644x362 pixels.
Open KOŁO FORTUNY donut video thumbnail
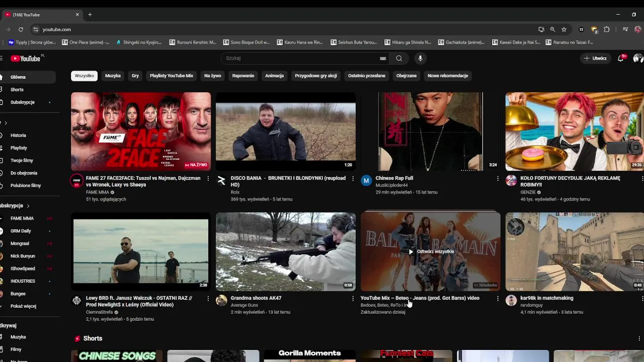575,132
